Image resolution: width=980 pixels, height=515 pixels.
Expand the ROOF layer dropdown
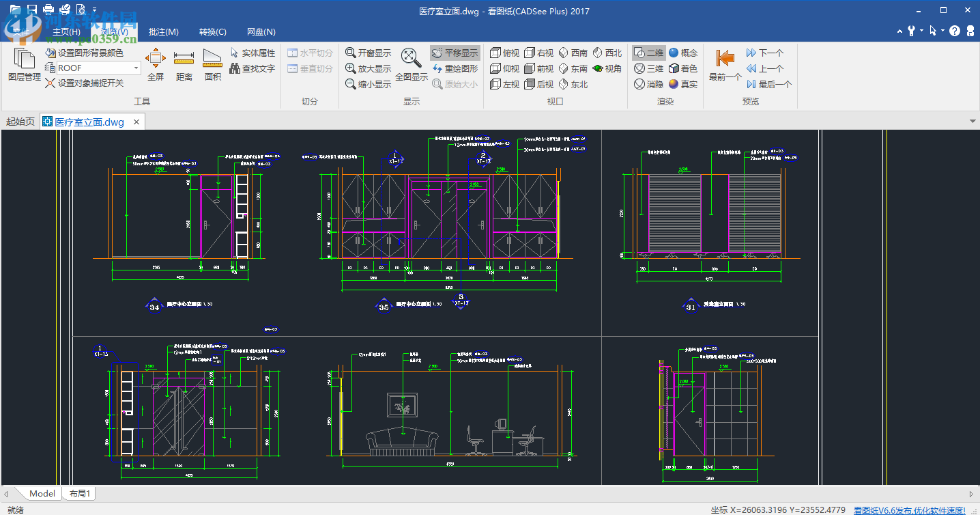136,68
